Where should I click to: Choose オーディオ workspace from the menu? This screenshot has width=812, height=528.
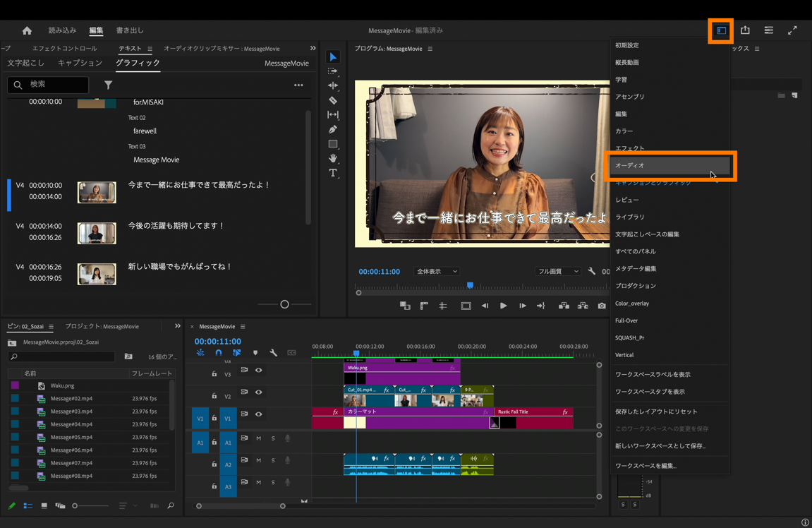630,165
